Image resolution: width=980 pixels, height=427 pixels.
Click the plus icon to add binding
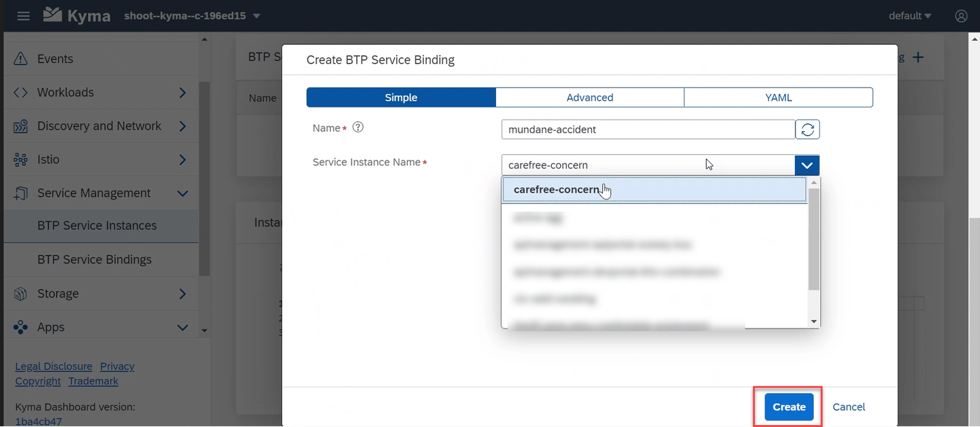pyautogui.click(x=918, y=58)
